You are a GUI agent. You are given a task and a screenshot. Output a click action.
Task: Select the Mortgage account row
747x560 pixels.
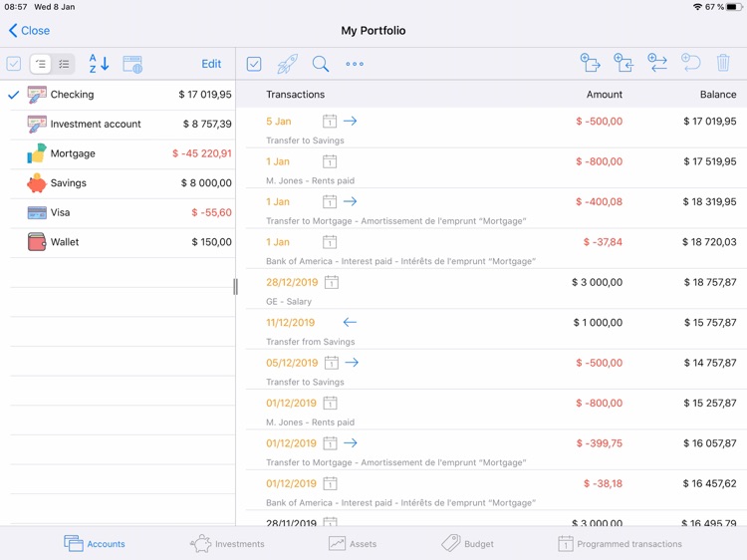coord(118,153)
